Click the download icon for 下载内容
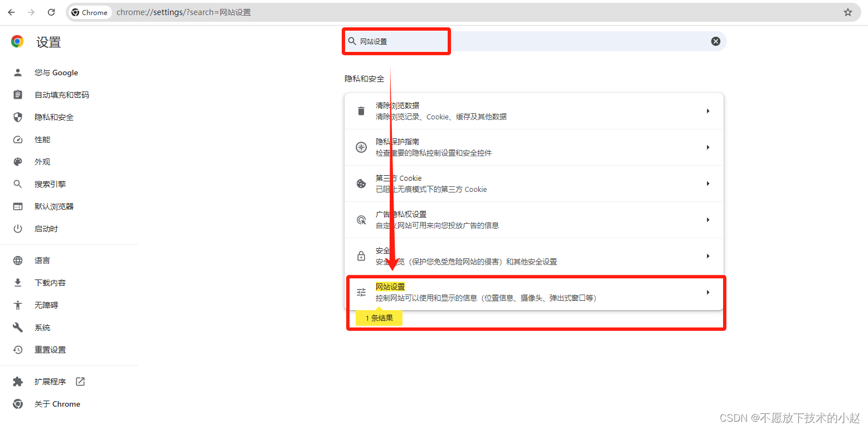This screenshot has height=429, width=868. [18, 283]
